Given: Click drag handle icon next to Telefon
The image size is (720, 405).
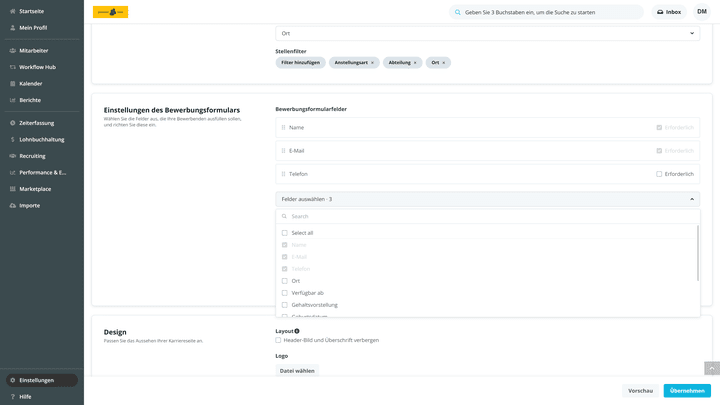Looking at the screenshot, I should click(x=283, y=174).
